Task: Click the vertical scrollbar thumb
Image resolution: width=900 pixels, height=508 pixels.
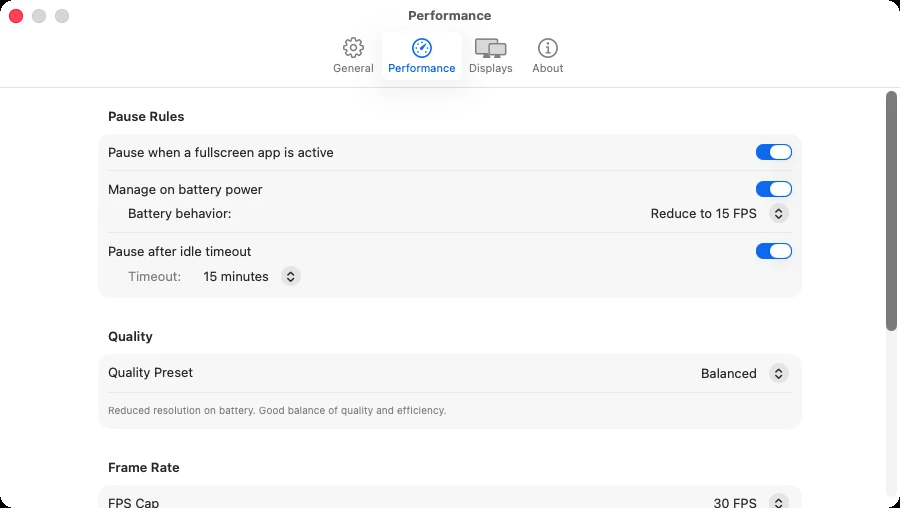Action: coord(891,211)
